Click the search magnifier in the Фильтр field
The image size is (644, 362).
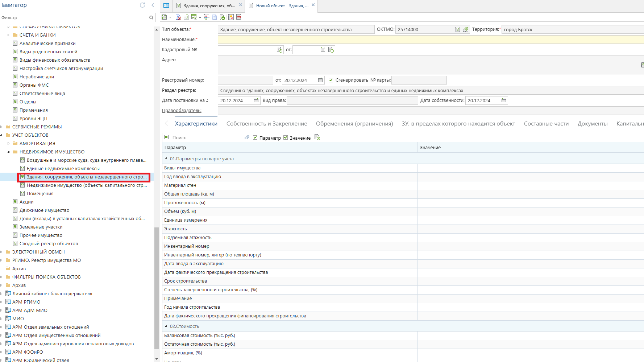point(151,17)
